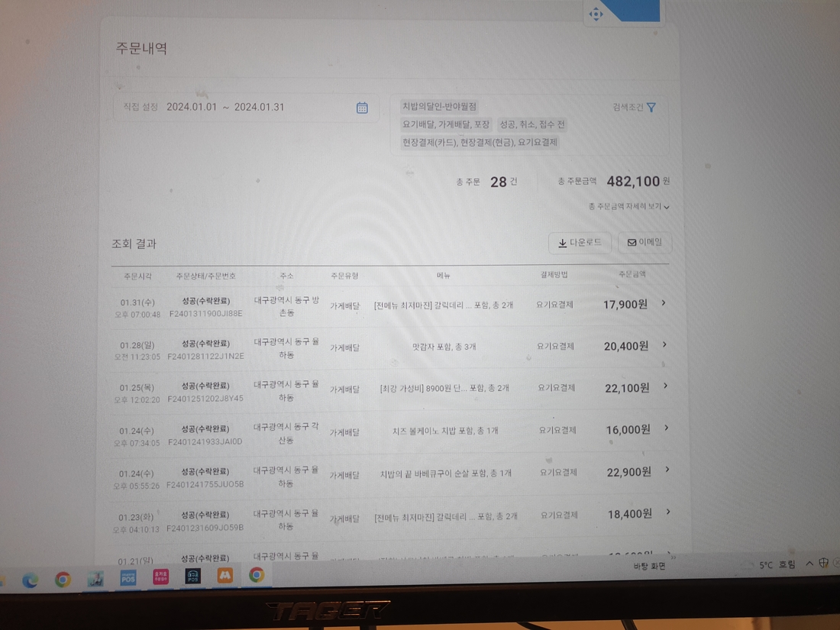Image resolution: width=840 pixels, height=630 pixels.
Task: Expand order row for 17,900원 on 01.31
Action: click(663, 303)
